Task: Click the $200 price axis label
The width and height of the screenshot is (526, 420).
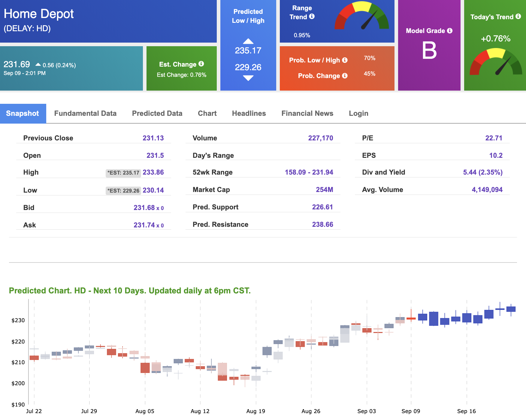Action: (18, 383)
